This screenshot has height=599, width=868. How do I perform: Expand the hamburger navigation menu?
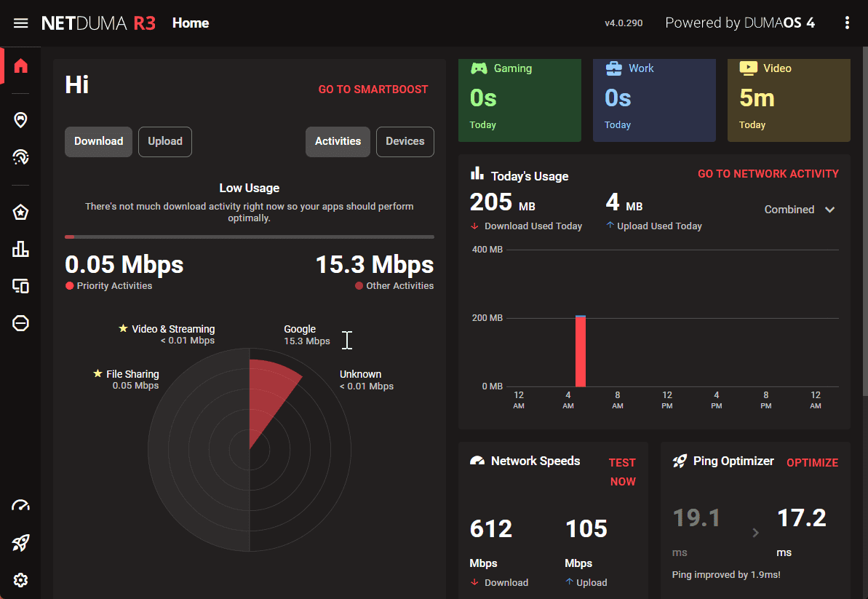[x=20, y=23]
